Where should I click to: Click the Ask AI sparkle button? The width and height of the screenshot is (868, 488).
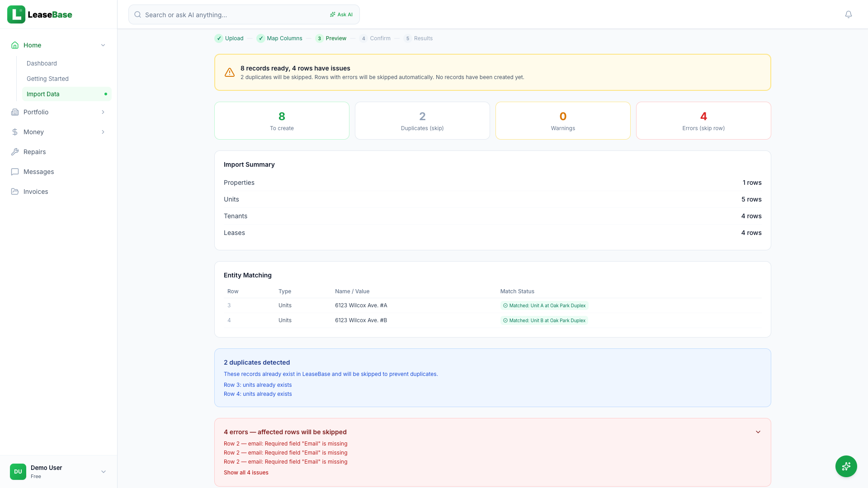click(341, 14)
